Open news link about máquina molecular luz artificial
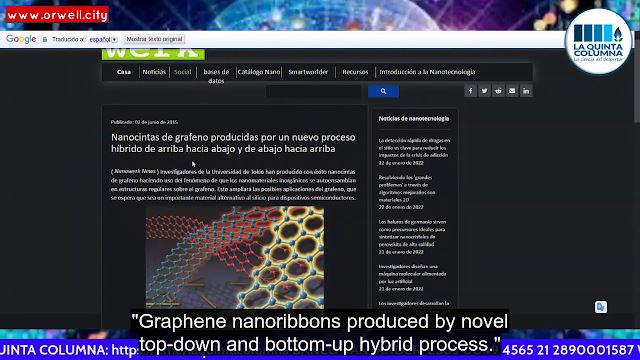Screen dimensions: 640x360 [x=412, y=274]
